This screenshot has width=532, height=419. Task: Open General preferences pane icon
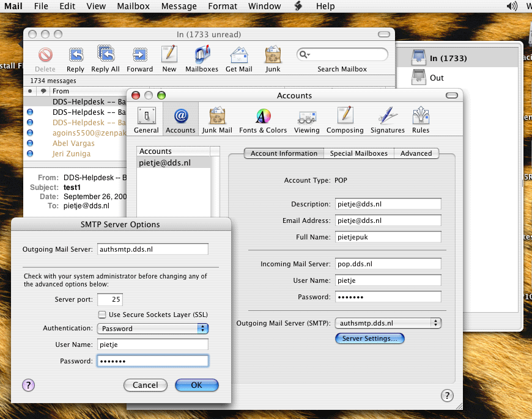point(146,115)
